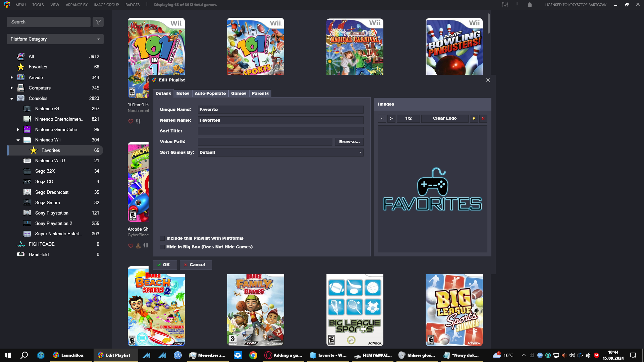Image resolution: width=644 pixels, height=362 pixels.
Task: Click Cancel in Edit Playlist dialog
Action: click(196, 265)
